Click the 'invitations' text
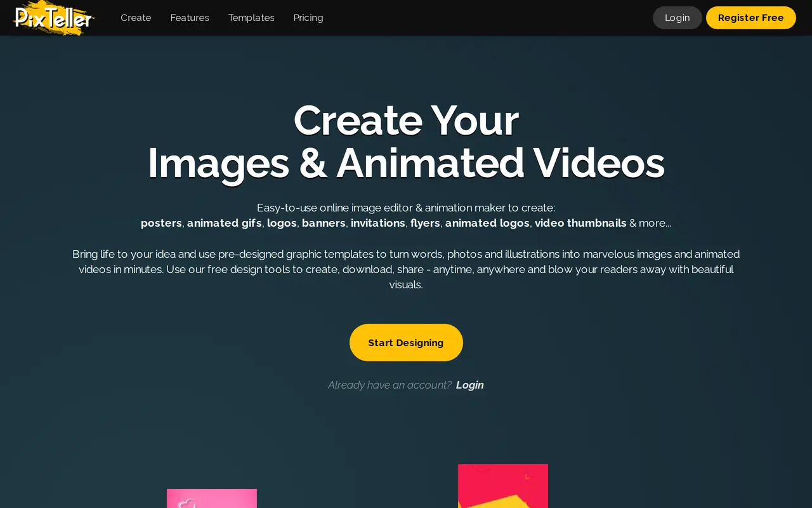 [x=378, y=223]
